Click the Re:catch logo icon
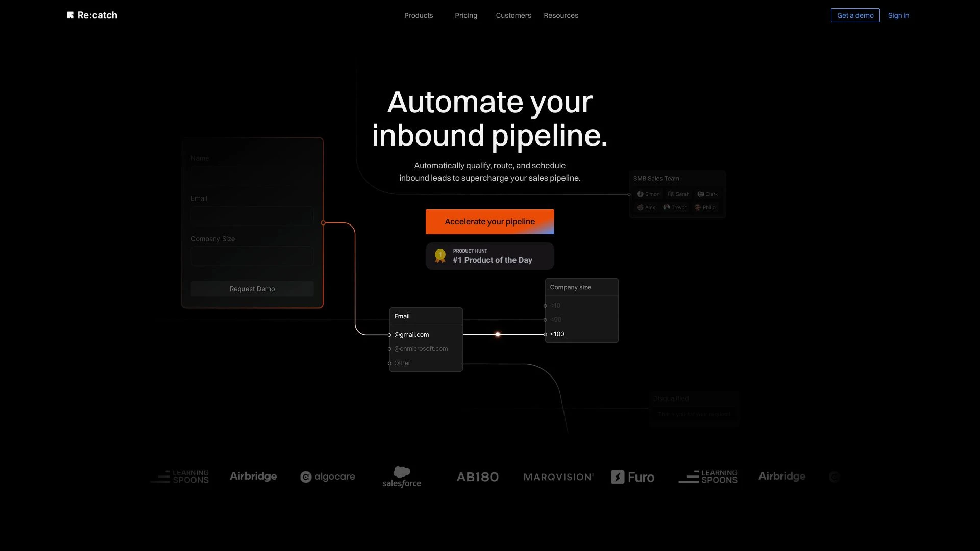The image size is (980, 551). 69,15
